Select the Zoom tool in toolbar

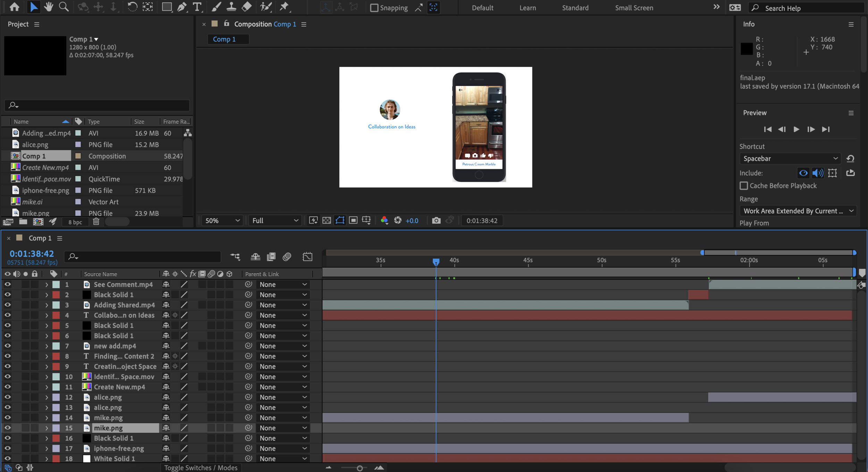click(64, 7)
